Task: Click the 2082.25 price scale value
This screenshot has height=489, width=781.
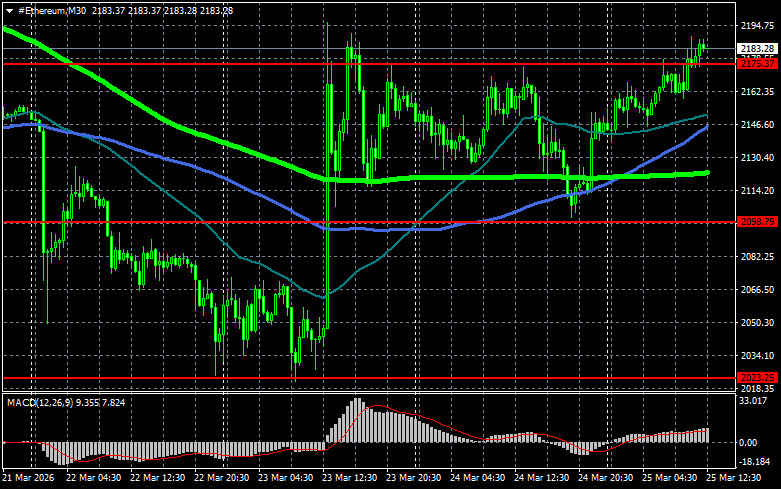Action: [757, 256]
